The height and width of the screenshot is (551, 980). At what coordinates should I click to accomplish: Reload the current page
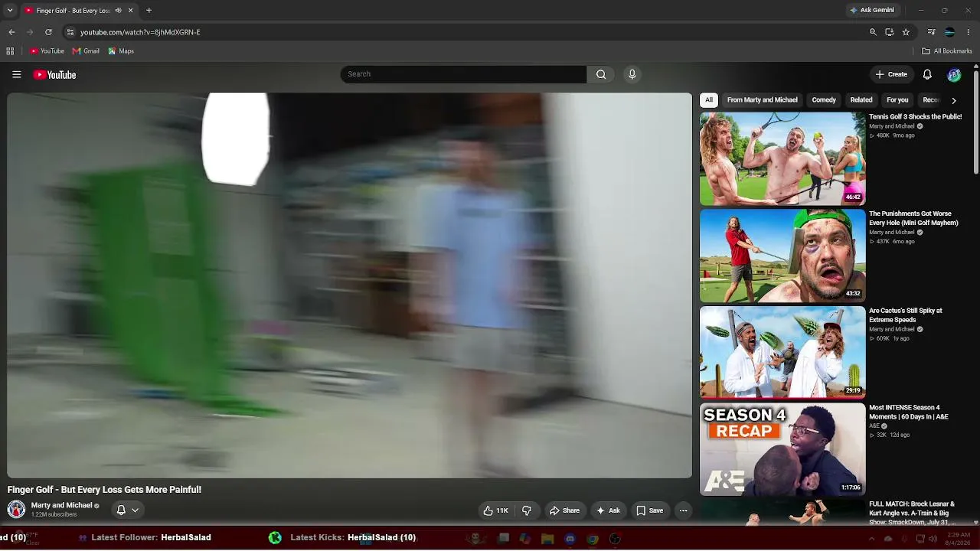[48, 32]
